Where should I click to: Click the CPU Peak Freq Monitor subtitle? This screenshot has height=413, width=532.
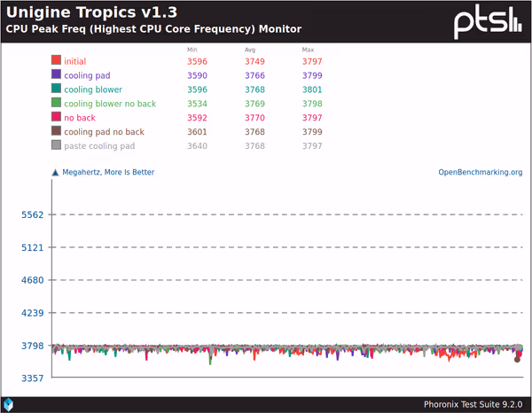point(153,29)
